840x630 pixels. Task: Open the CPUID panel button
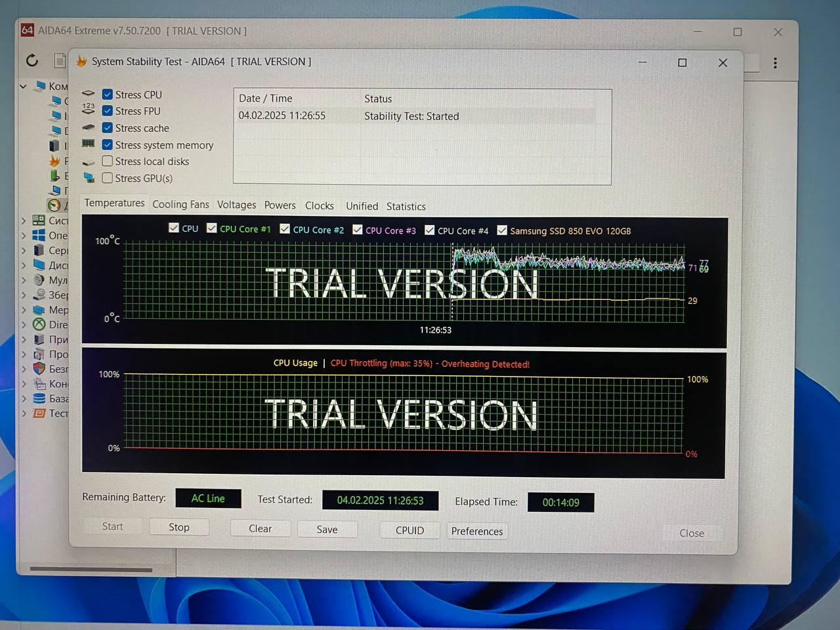point(410,530)
